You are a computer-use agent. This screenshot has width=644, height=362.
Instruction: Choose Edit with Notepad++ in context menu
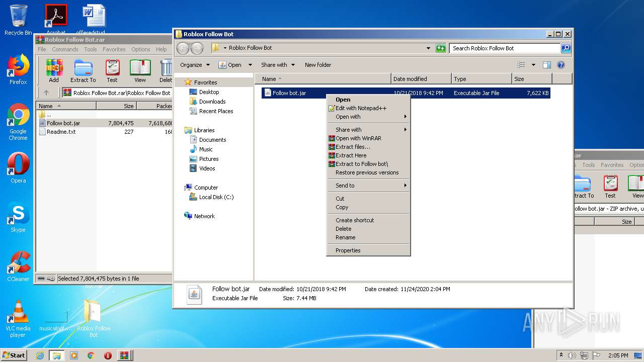point(368,108)
